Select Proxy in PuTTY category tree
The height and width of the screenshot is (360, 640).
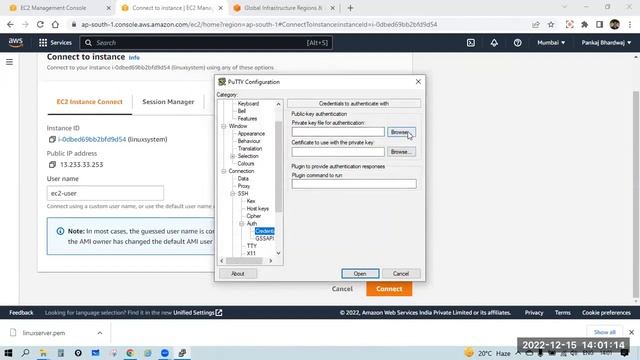(x=244, y=186)
